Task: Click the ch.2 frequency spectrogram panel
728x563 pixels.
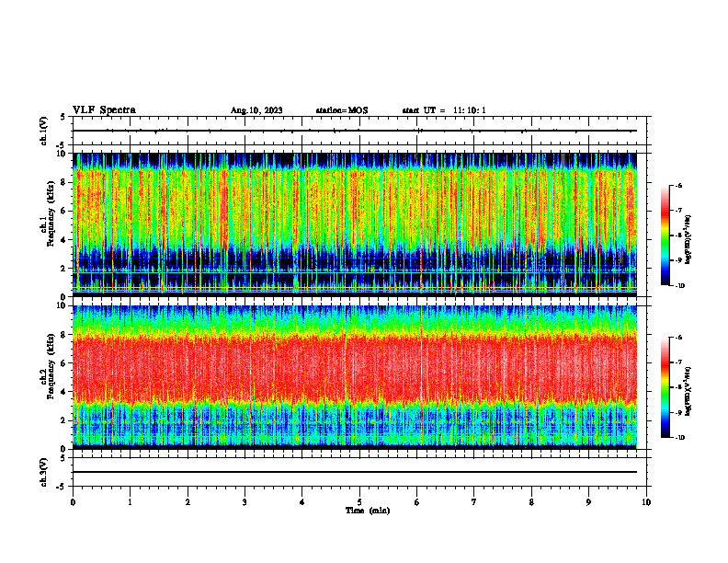Action: 355,377
